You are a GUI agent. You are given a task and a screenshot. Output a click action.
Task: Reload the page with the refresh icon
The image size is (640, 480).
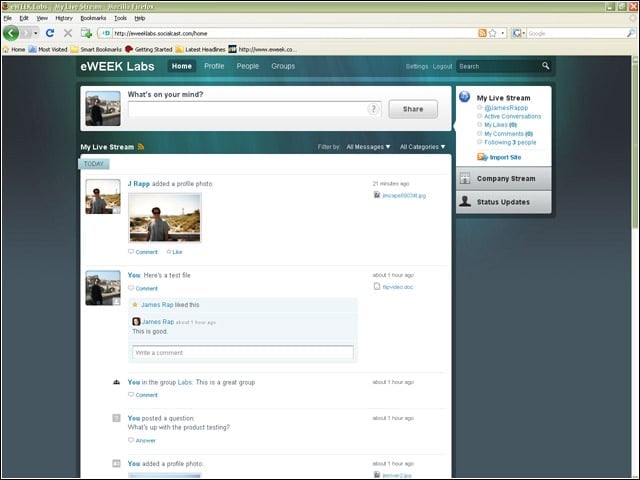50,33
